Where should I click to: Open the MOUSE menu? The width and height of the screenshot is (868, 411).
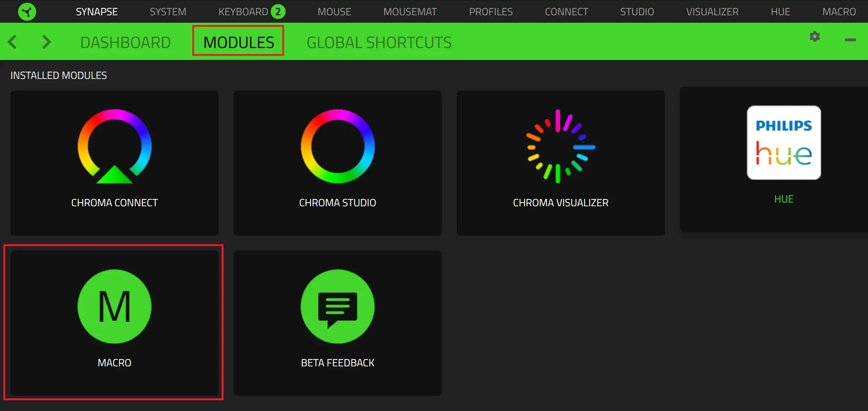pos(334,12)
